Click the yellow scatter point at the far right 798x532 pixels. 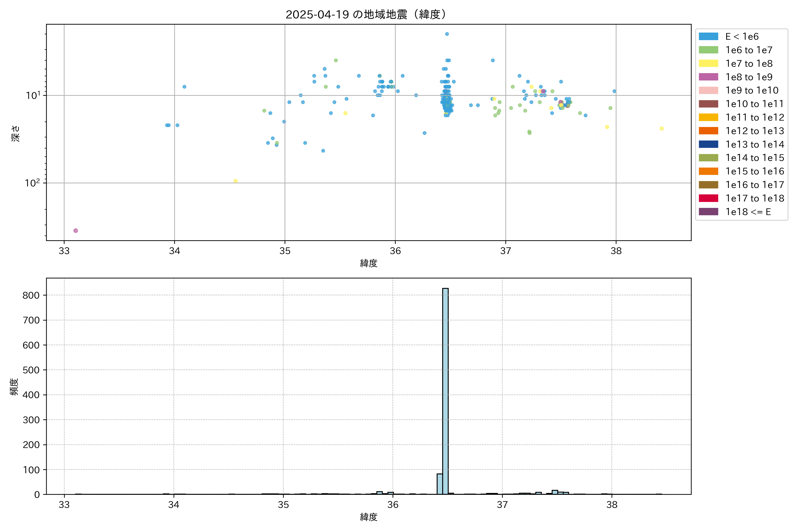662,129
